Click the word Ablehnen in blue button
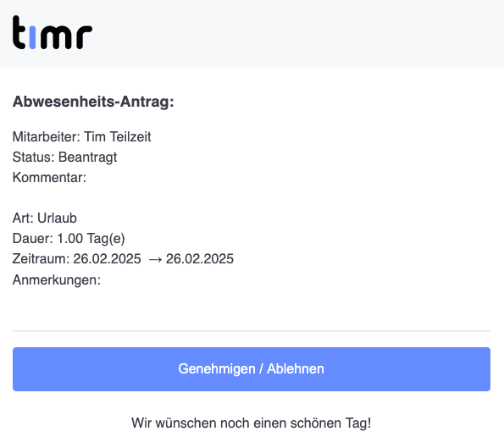 point(296,369)
